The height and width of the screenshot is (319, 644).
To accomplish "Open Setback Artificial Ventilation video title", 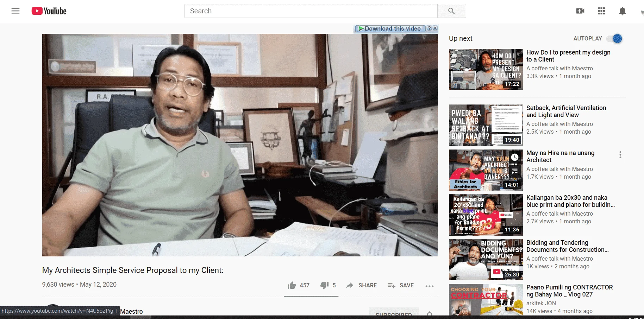I will [x=566, y=111].
